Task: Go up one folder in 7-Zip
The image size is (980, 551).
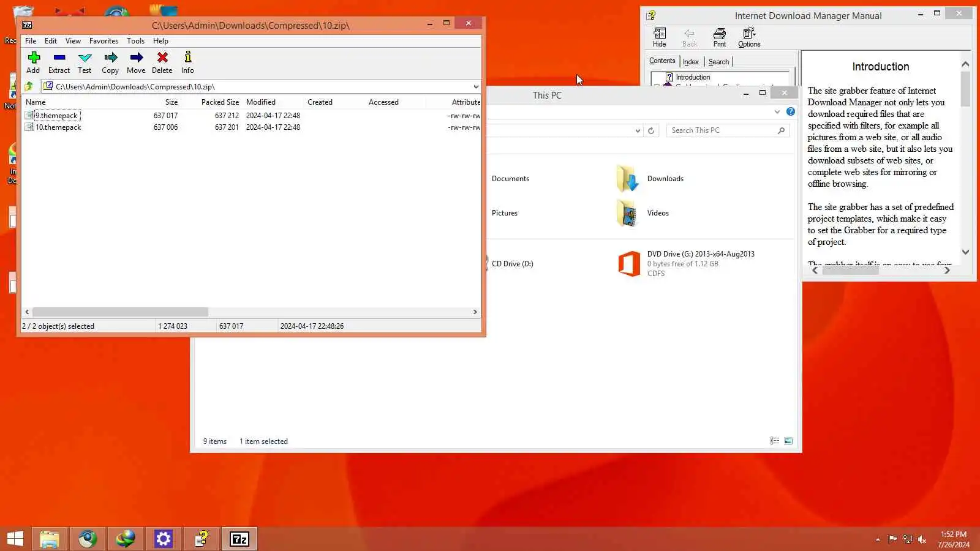Action: click(x=29, y=86)
